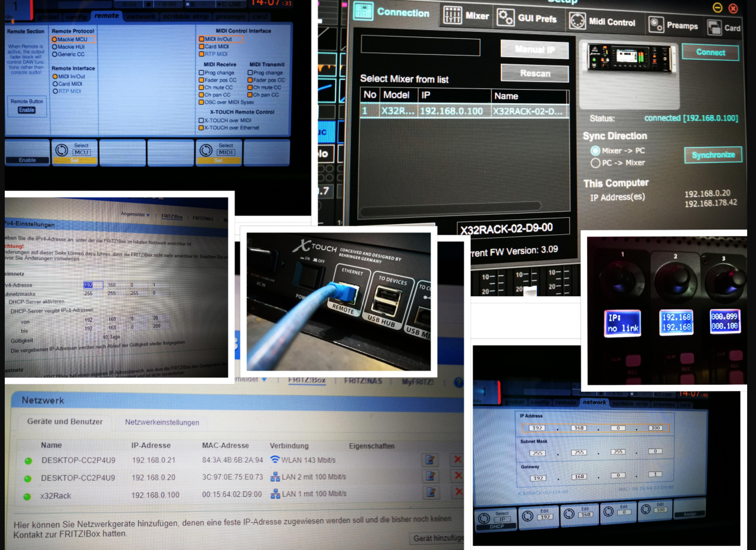Click the Connect button

click(x=711, y=52)
